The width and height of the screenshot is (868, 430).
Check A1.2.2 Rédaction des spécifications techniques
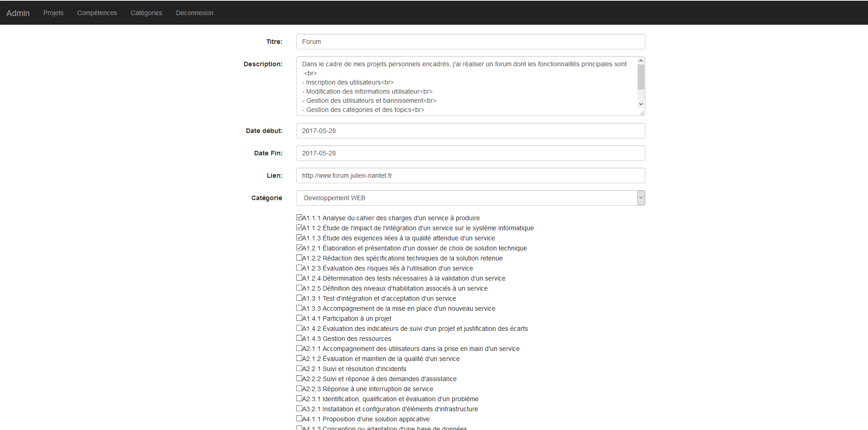299,258
